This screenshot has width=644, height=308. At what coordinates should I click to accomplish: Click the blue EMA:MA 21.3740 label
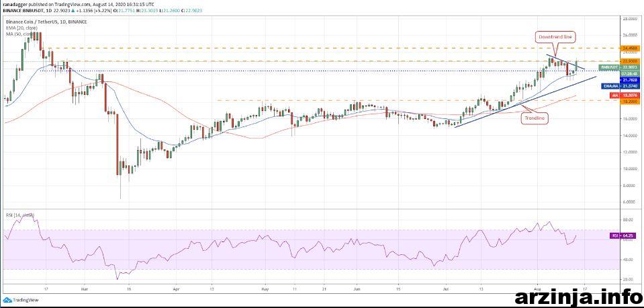click(x=622, y=85)
